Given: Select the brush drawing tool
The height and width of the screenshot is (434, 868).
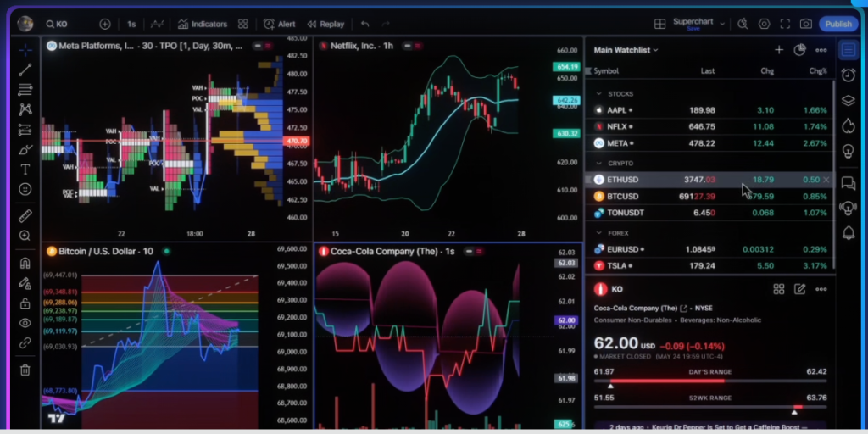Looking at the screenshot, I should (x=25, y=149).
